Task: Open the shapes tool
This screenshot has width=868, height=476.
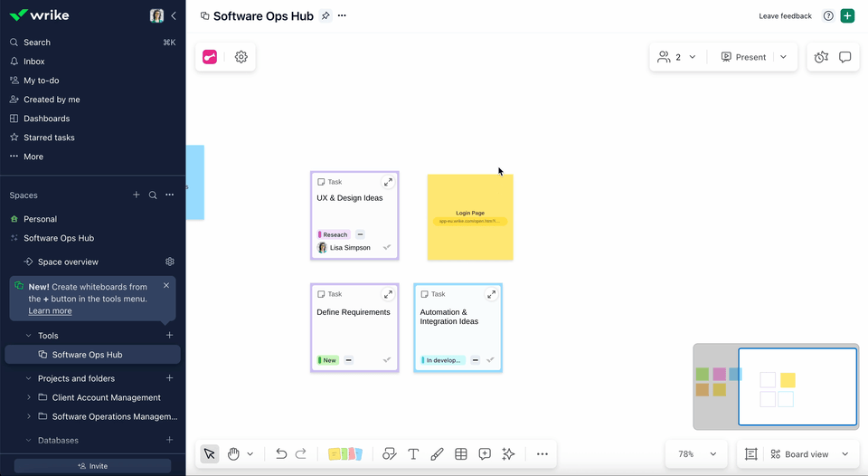Action: 389,454
